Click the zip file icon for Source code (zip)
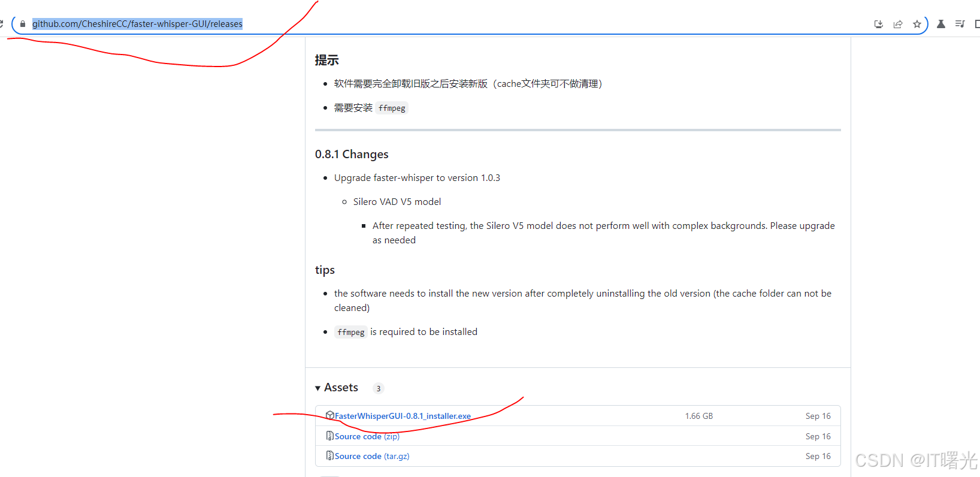This screenshot has height=477, width=980. point(330,436)
